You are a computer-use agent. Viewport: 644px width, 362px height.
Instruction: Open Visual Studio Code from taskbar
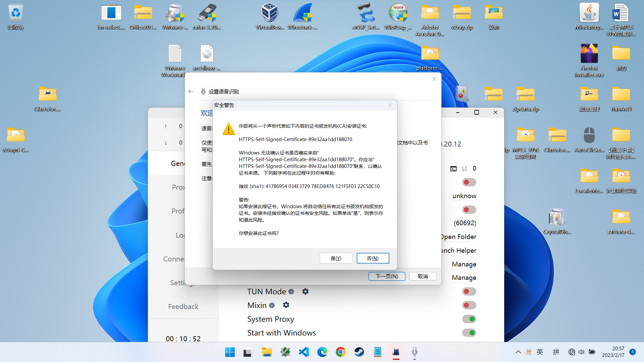[x=304, y=352]
